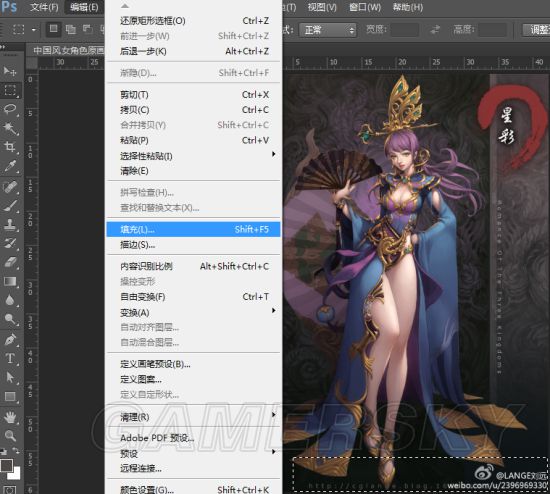This screenshot has width=550, height=494.
Task: Select the Blur tool
Action: (10, 300)
